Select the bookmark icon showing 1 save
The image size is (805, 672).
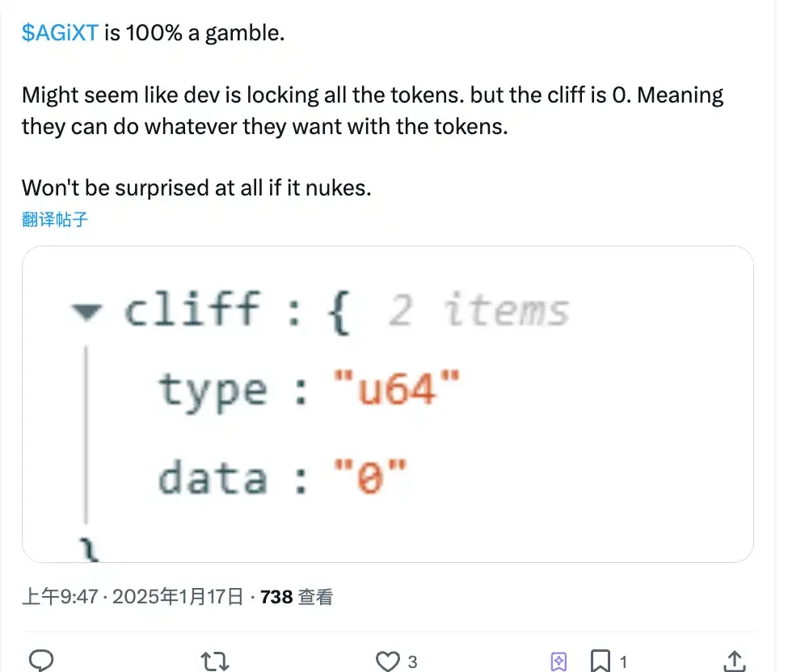pyautogui.click(x=601, y=661)
